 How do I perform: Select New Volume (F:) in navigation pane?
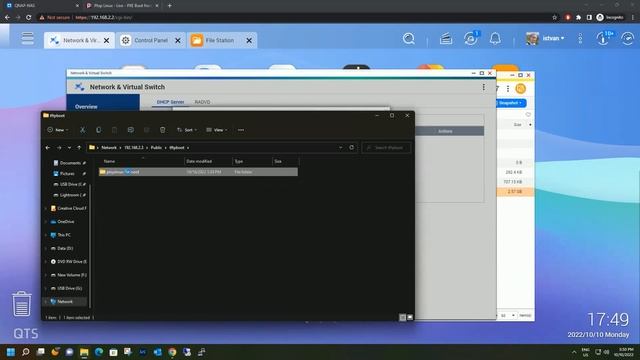pyautogui.click(x=68, y=275)
